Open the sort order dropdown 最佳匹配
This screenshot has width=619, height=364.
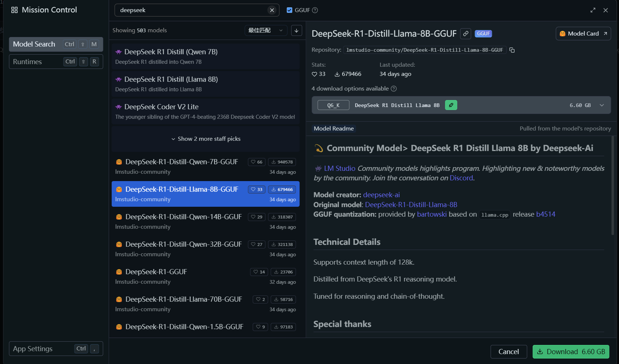pos(266,30)
